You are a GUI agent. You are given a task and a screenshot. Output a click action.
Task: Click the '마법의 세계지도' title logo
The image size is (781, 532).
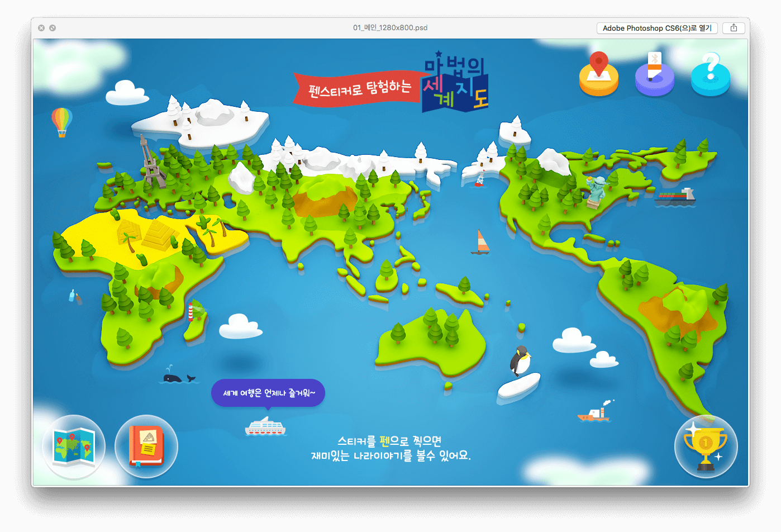point(455,82)
